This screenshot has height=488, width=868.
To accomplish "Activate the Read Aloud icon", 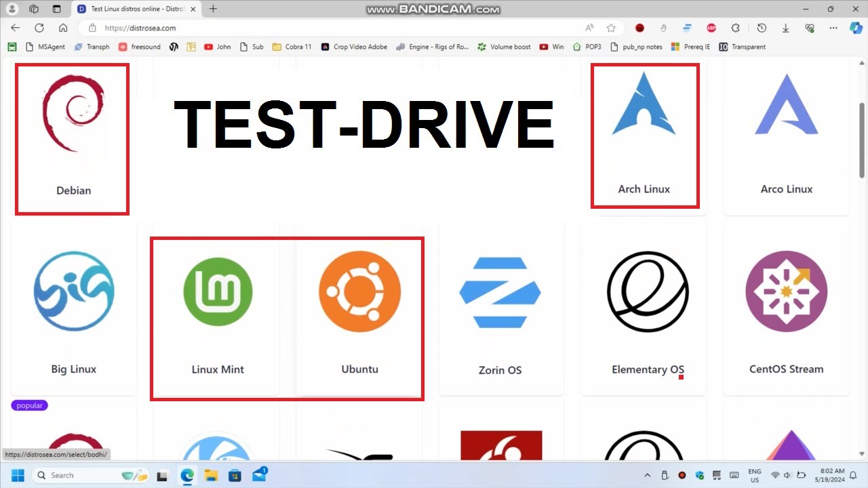I will tap(589, 28).
